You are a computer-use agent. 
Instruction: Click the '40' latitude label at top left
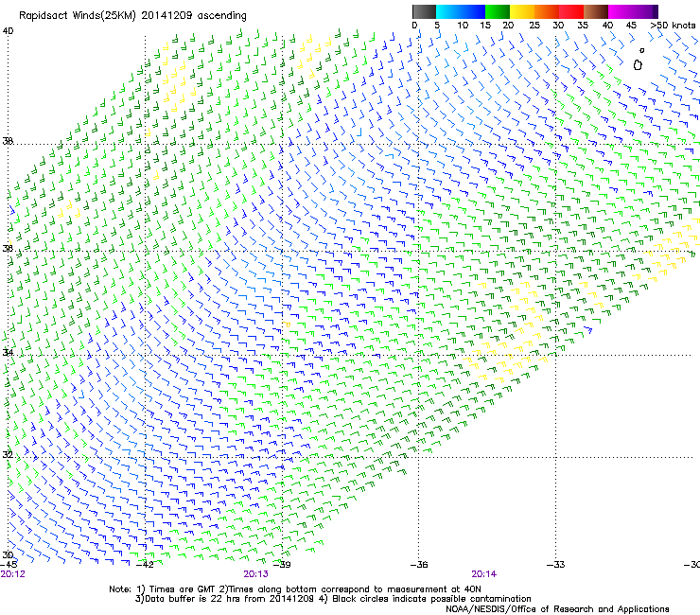click(8, 31)
